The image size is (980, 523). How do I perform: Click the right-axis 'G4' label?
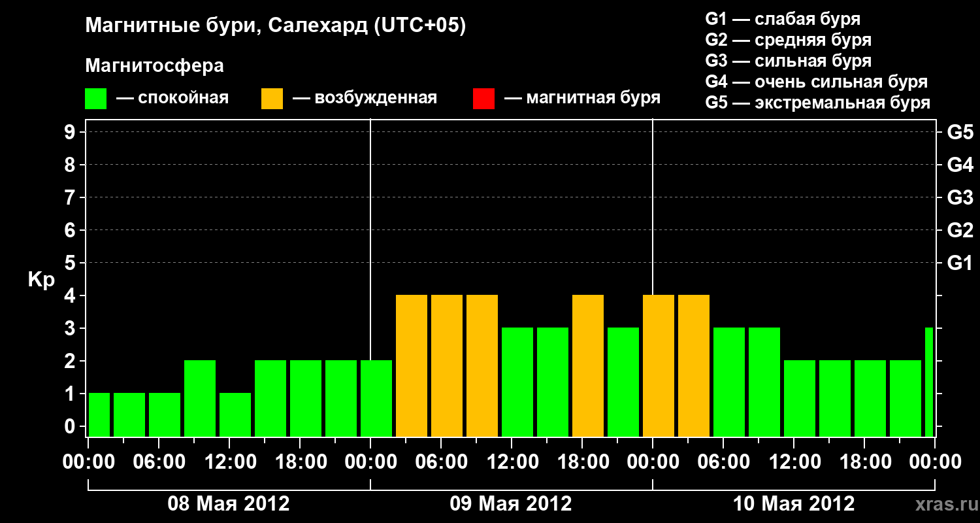tap(960, 165)
